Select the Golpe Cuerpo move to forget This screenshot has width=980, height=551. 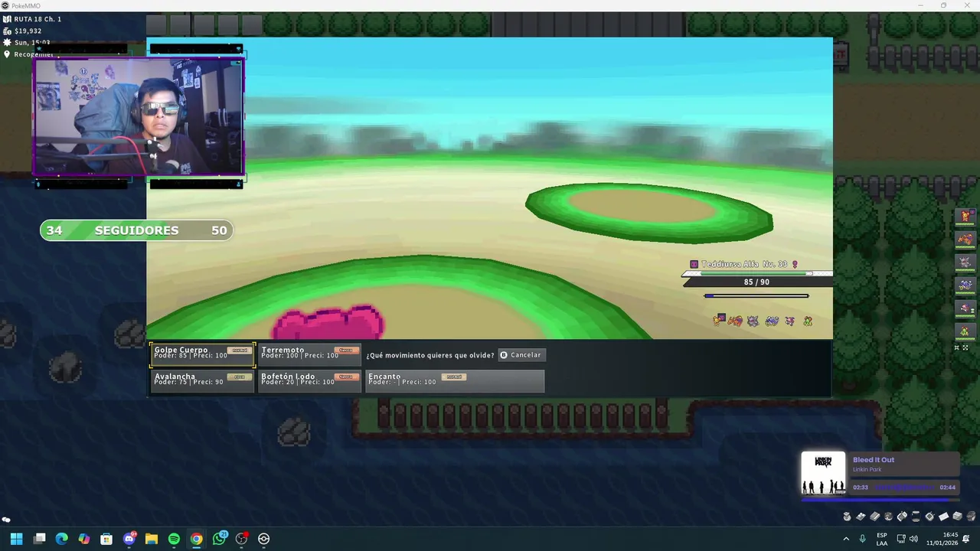point(202,355)
